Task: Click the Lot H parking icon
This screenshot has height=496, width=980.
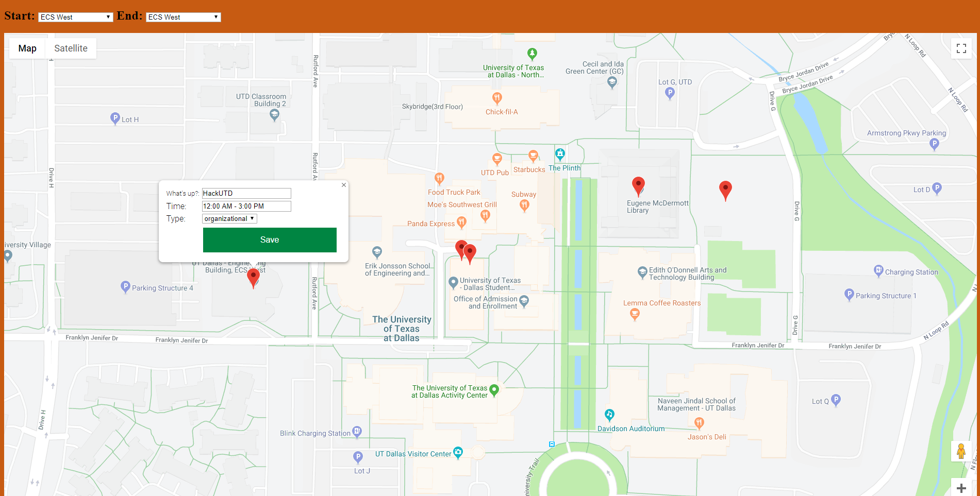Action: click(115, 119)
